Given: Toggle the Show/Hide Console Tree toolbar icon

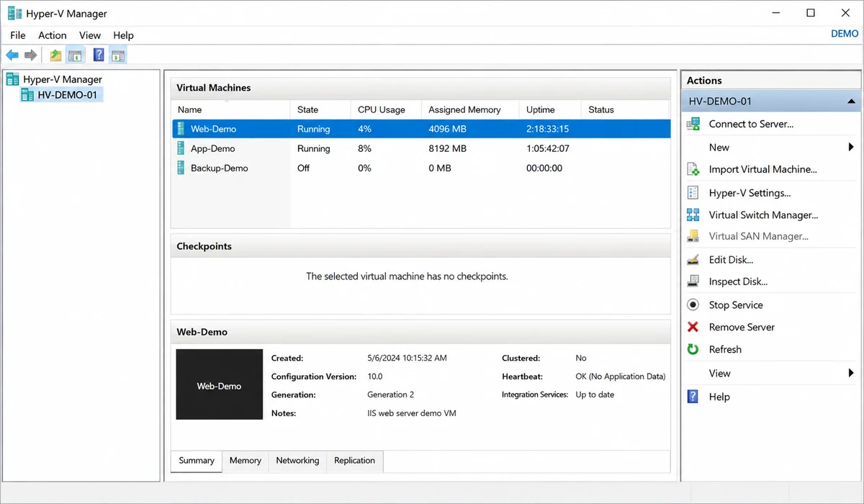Looking at the screenshot, I should tap(74, 55).
